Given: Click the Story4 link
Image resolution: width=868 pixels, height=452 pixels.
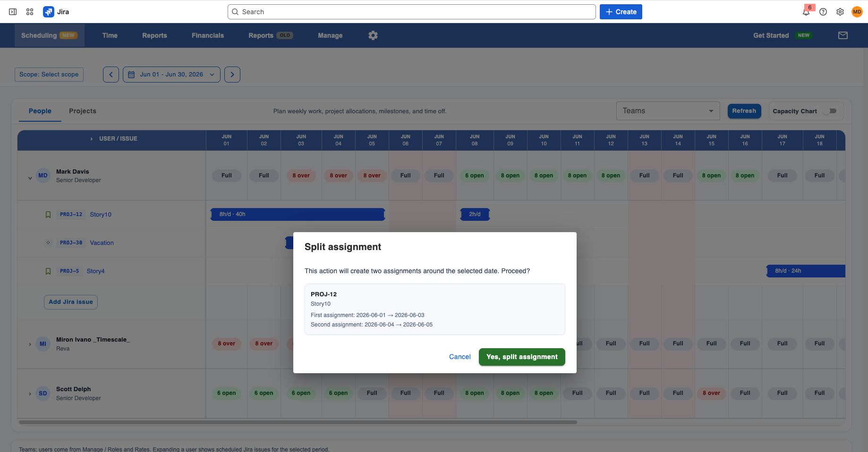Looking at the screenshot, I should coord(95,271).
